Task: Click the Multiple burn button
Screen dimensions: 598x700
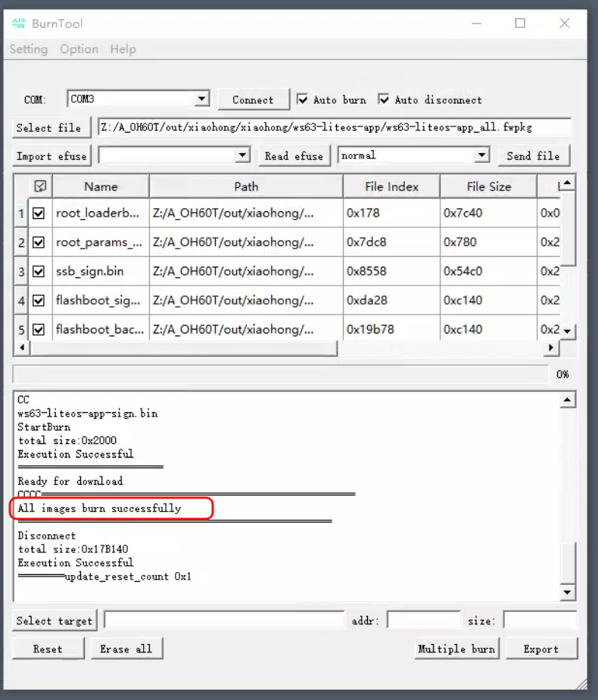Action: [x=456, y=649]
